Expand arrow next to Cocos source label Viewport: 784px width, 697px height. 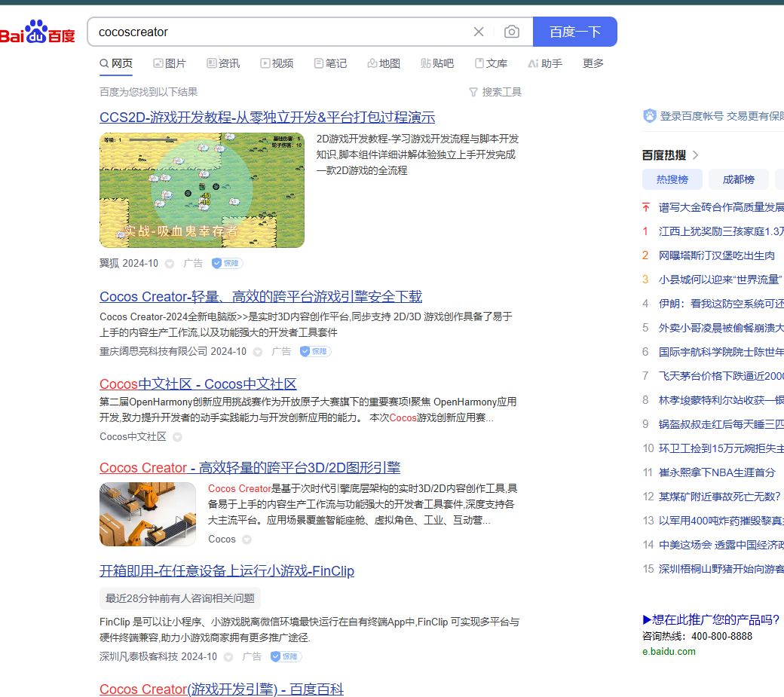[247, 540]
